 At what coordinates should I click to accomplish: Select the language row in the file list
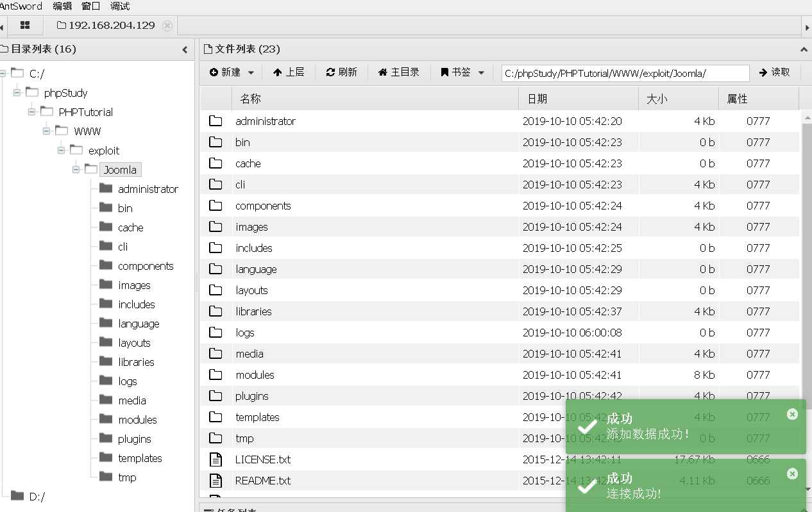[x=500, y=269]
